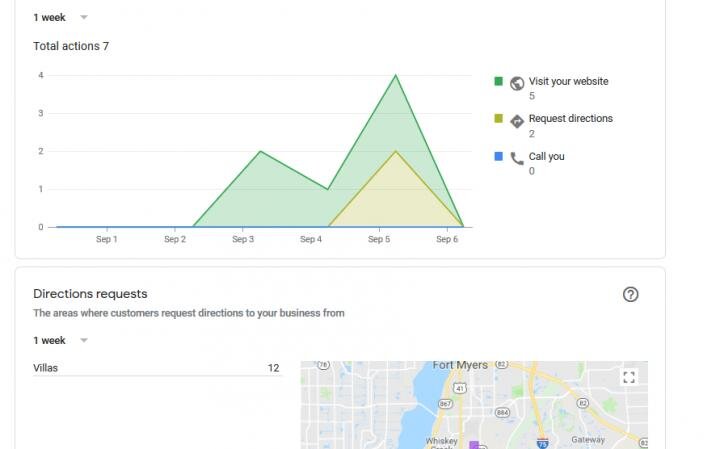Click the globe icon for Visit your website
Screen dimensions: 720x449
coord(517,83)
